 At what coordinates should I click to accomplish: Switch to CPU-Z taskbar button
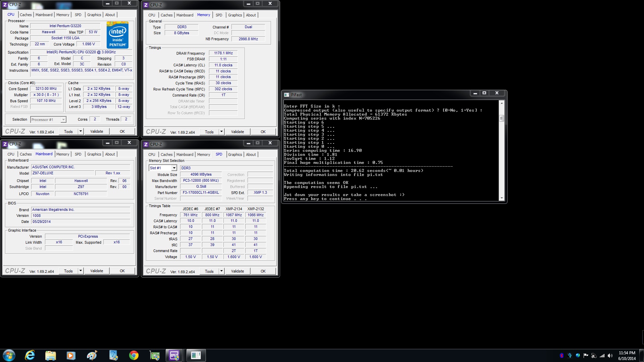174,355
